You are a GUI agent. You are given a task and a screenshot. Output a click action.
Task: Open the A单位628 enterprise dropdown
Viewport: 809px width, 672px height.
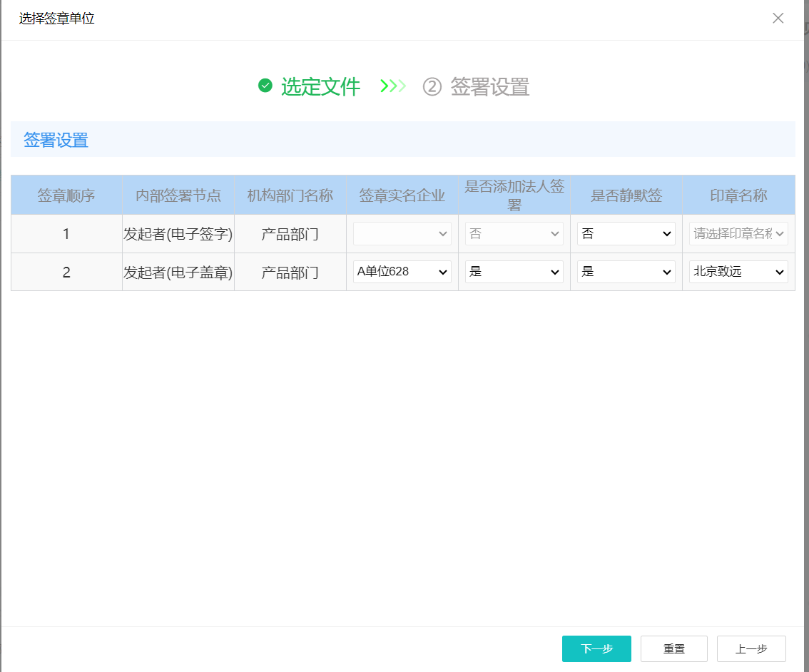tap(402, 272)
